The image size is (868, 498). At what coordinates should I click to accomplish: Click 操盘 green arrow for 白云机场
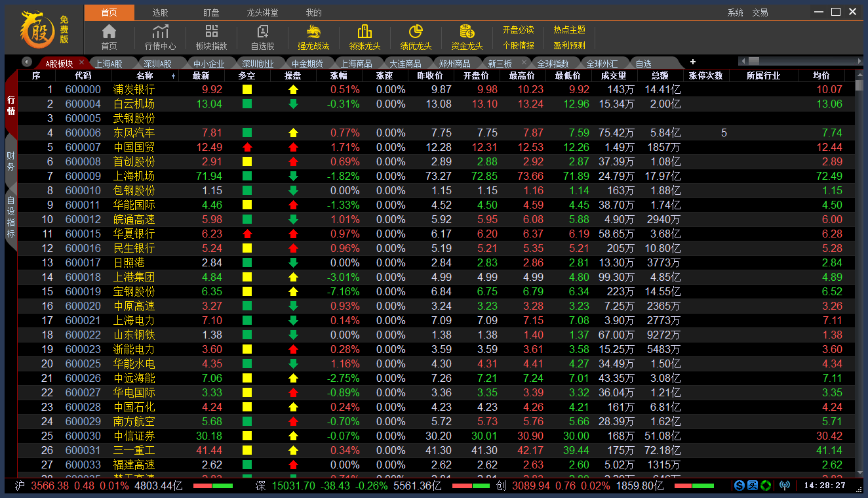[293, 104]
